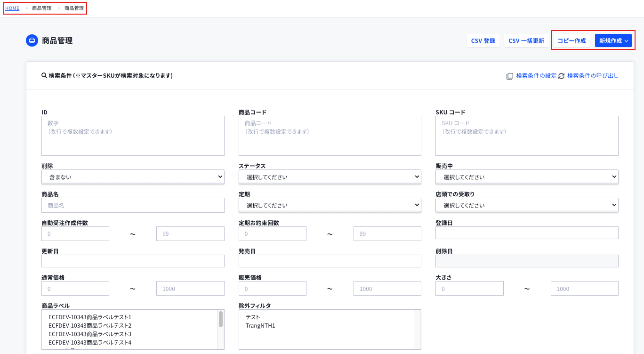Screen dimensions: 644x354
Task: Click the 商品ラベル list scrollbar thumb
Action: [x=221, y=319]
